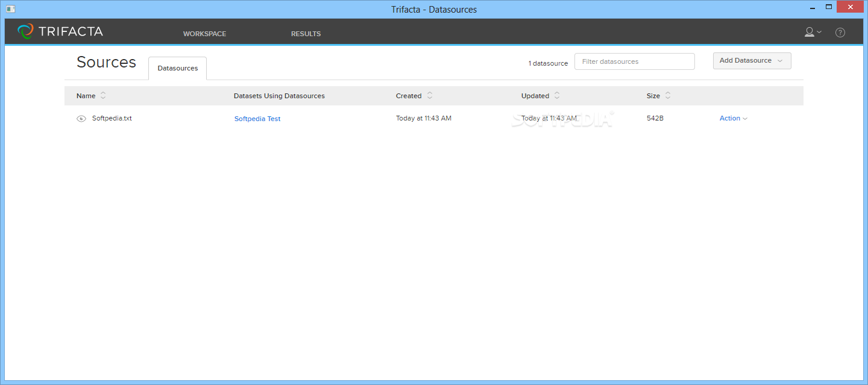Click the Datasets Using Datasources header
Image resolution: width=868 pixels, height=385 pixels.
point(279,96)
